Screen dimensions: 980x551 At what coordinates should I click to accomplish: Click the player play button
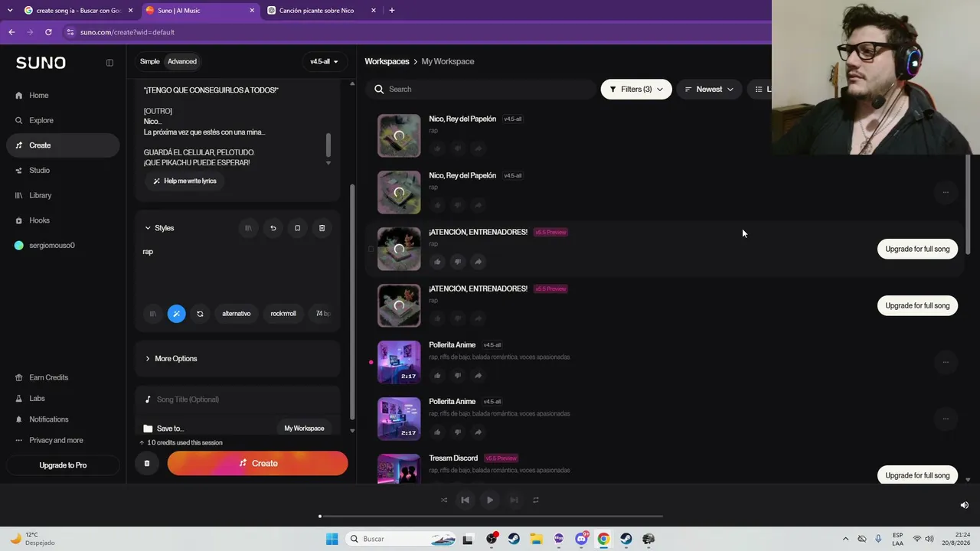pos(490,500)
